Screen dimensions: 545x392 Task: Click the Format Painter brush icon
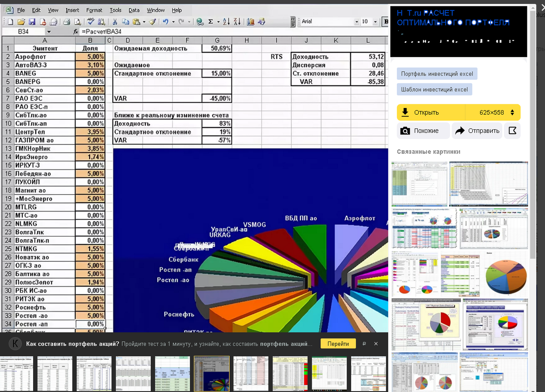pos(152,22)
